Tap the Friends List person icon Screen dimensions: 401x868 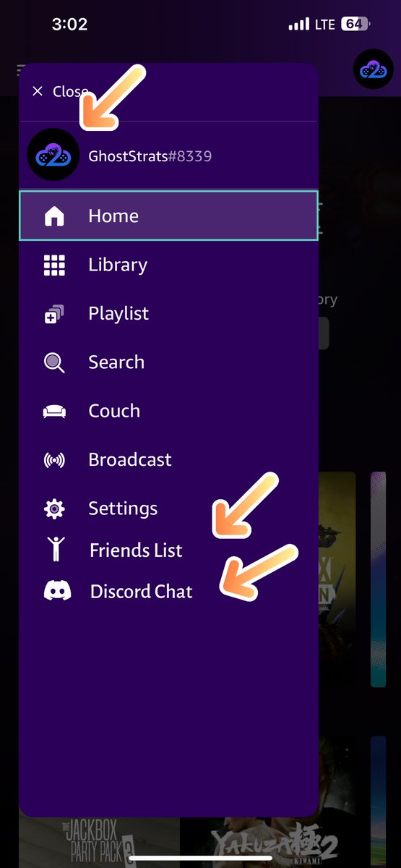(55, 550)
